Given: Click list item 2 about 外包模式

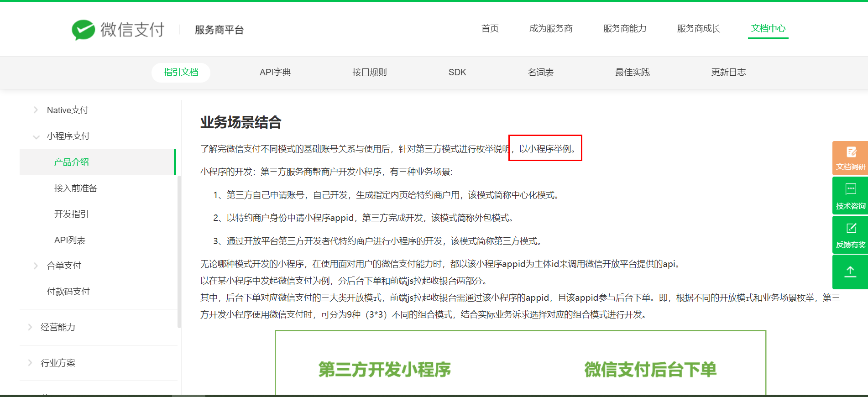Looking at the screenshot, I should (x=364, y=218).
